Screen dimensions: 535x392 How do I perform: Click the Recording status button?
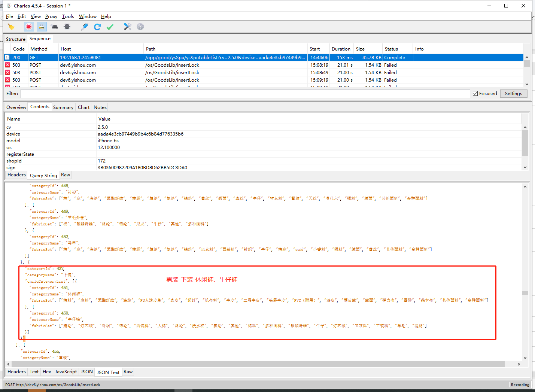[520, 385]
